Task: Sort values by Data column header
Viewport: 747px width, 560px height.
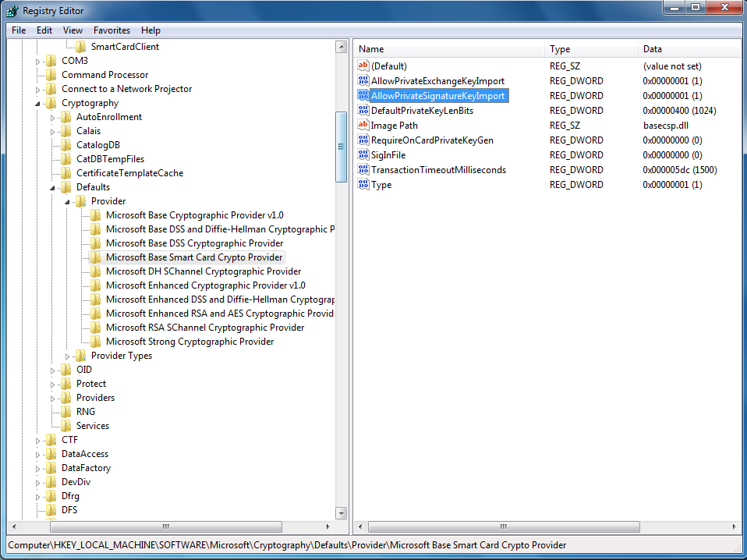Action: (690, 48)
